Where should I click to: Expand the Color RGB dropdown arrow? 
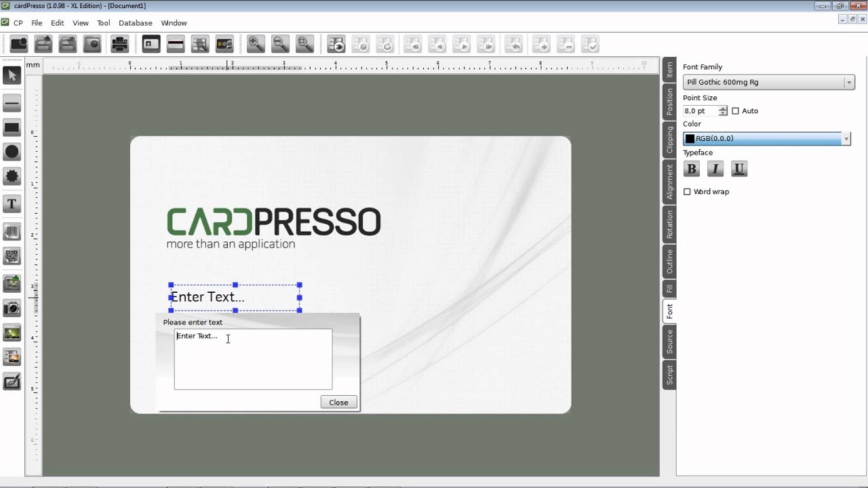pos(846,139)
